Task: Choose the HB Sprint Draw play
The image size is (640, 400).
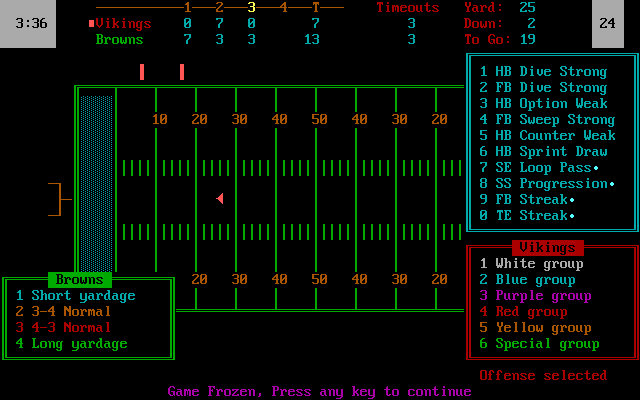Action: tap(543, 151)
